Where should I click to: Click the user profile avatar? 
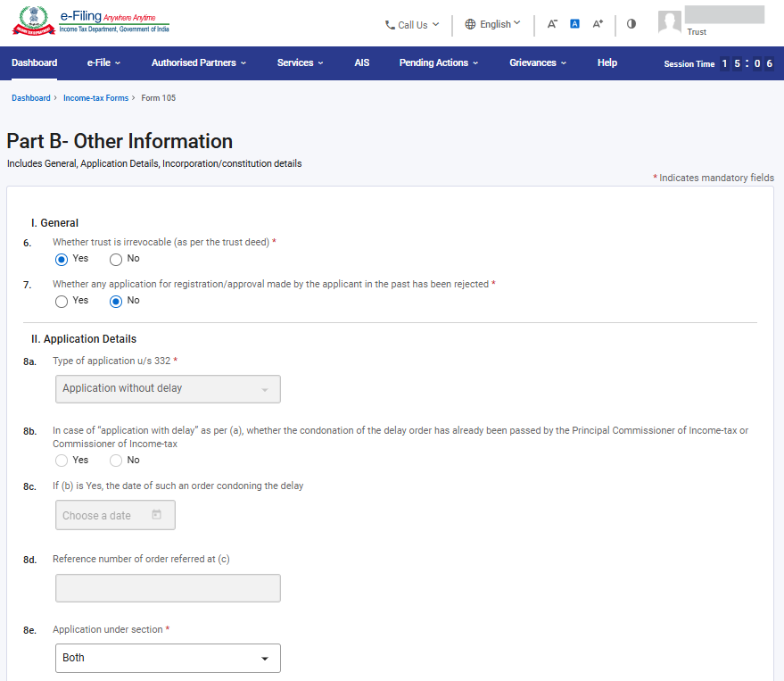pyautogui.click(x=669, y=22)
